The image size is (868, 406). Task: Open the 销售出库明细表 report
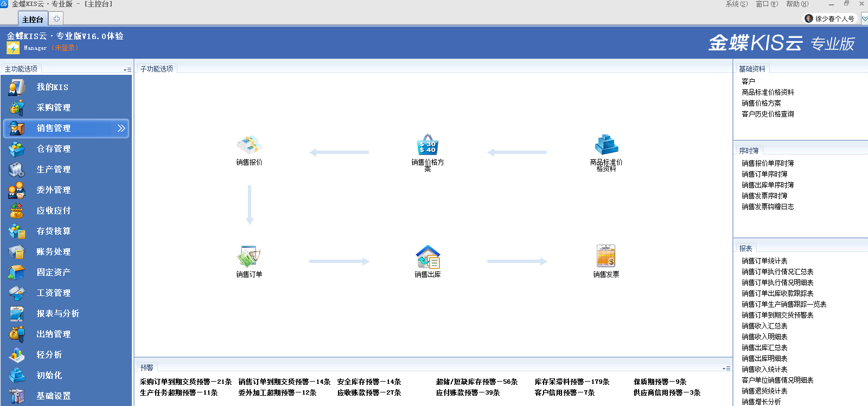pyautogui.click(x=764, y=358)
